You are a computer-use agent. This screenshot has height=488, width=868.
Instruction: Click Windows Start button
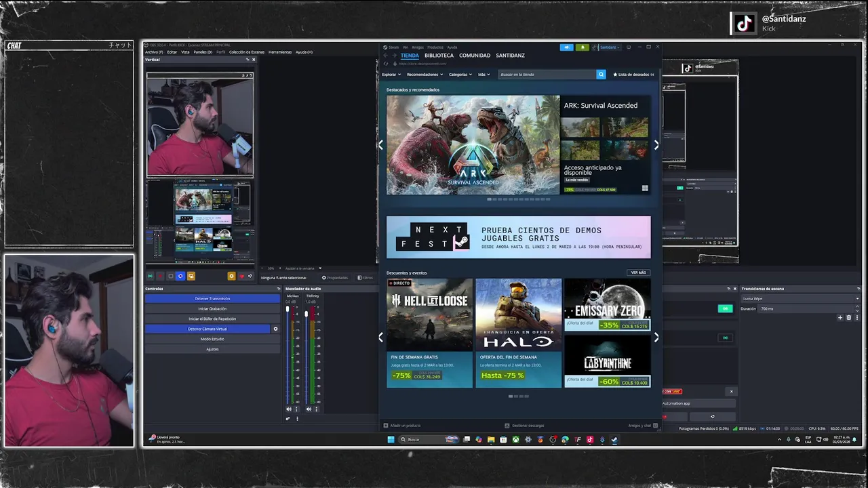391,439
